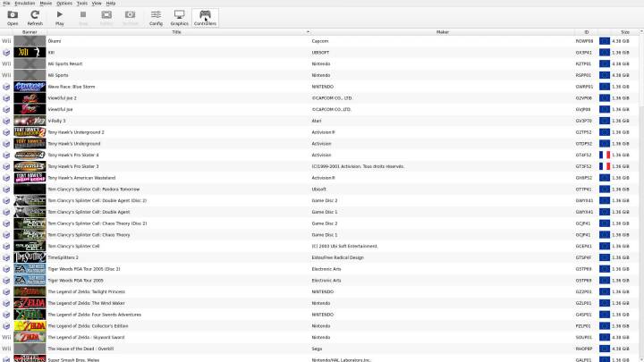Open the Help menu
Screen dimensions: 644x362
(x=111, y=4)
